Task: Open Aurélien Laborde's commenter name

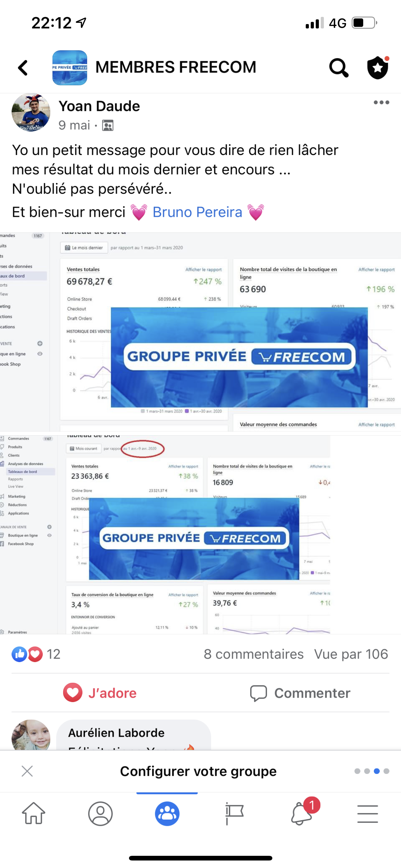Action: [x=116, y=733]
